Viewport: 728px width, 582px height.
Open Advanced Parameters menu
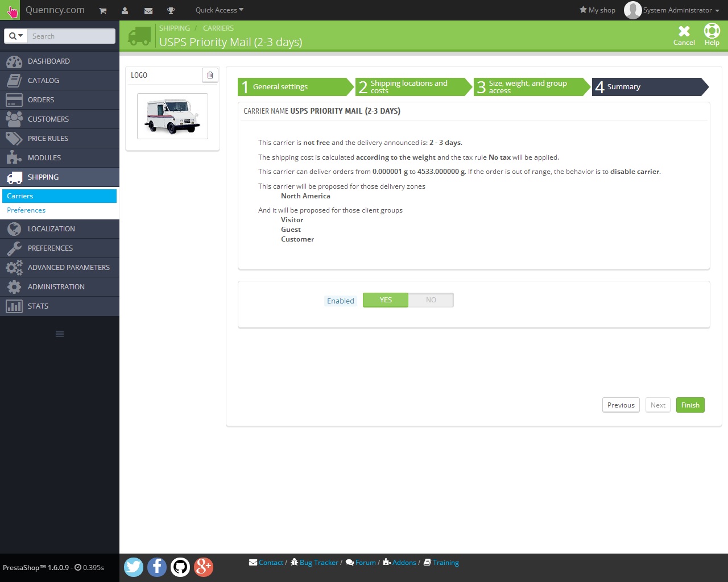pos(60,268)
